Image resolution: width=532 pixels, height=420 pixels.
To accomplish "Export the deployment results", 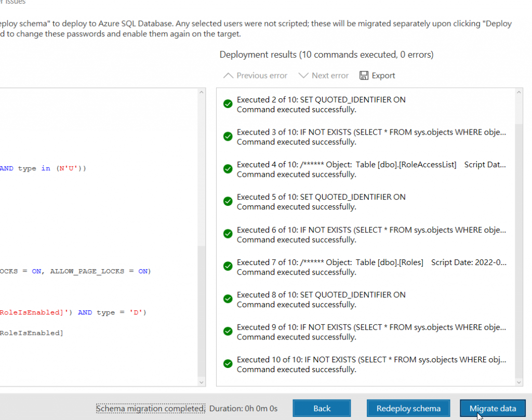I will [377, 75].
